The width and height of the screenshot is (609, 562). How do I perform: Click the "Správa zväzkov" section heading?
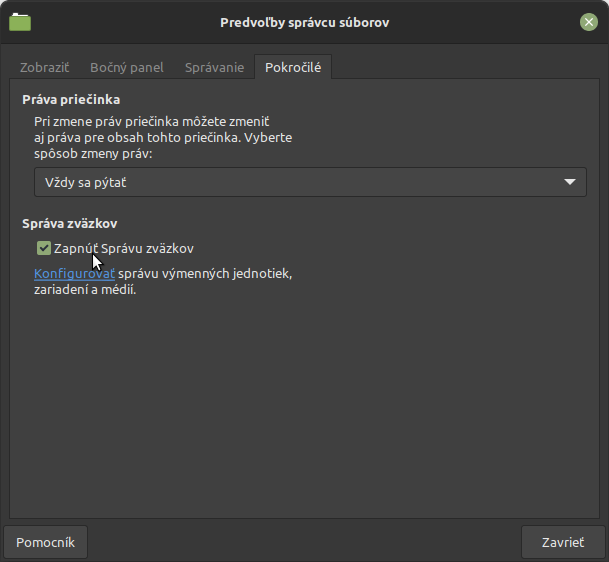(x=77, y=224)
